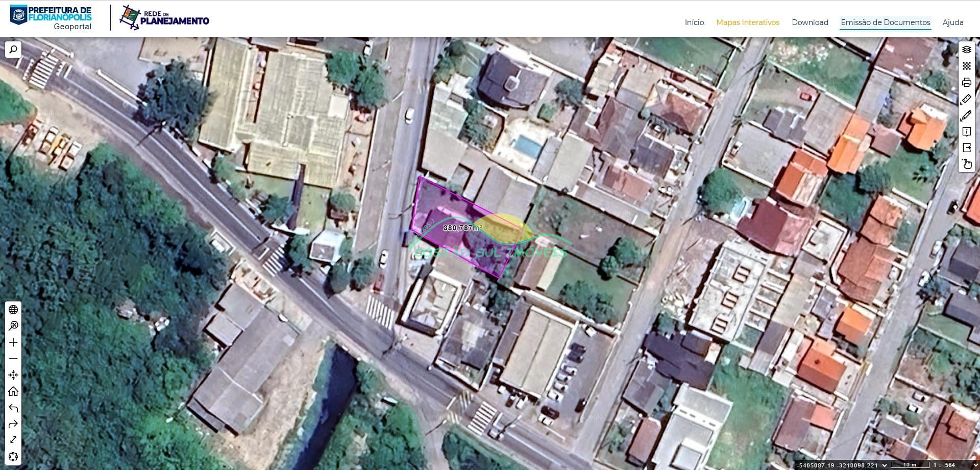980x470 pixels.
Task: Activate the info identify tool
Action: pos(966,132)
